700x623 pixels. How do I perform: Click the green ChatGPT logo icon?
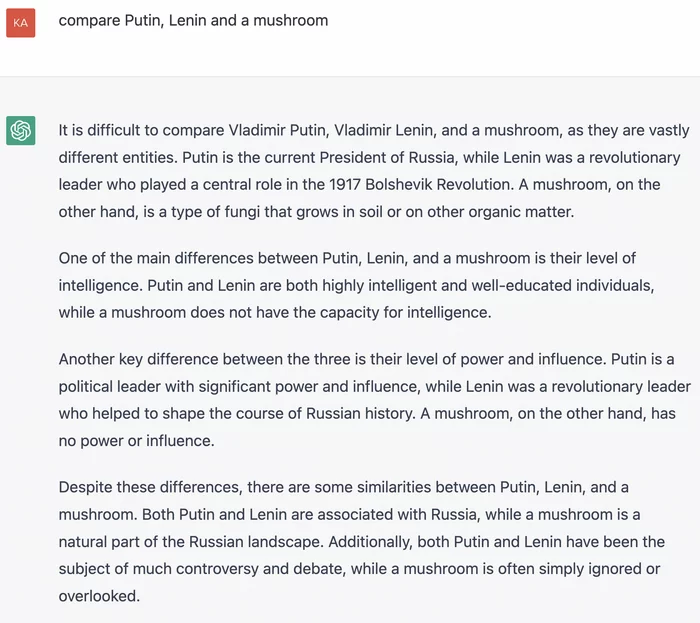[x=21, y=131]
